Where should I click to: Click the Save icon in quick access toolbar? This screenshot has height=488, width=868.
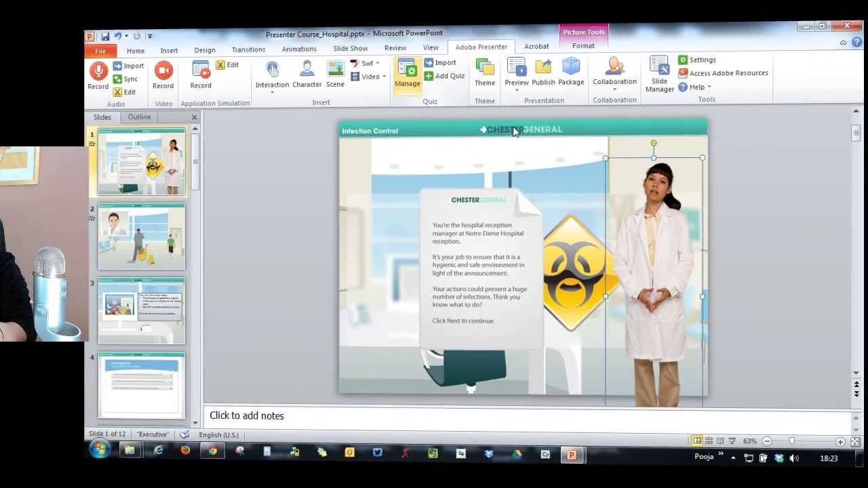[105, 36]
